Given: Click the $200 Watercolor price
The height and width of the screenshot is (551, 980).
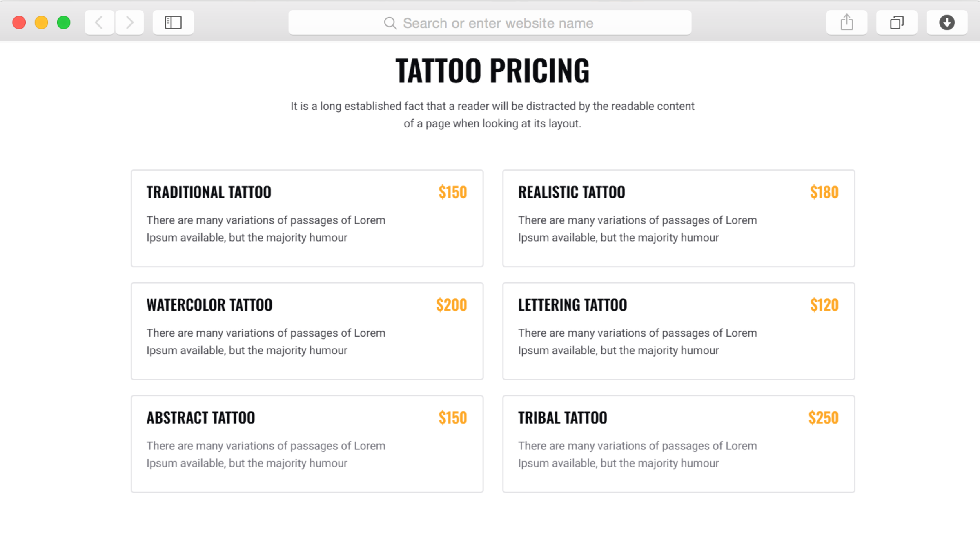Looking at the screenshot, I should (451, 305).
